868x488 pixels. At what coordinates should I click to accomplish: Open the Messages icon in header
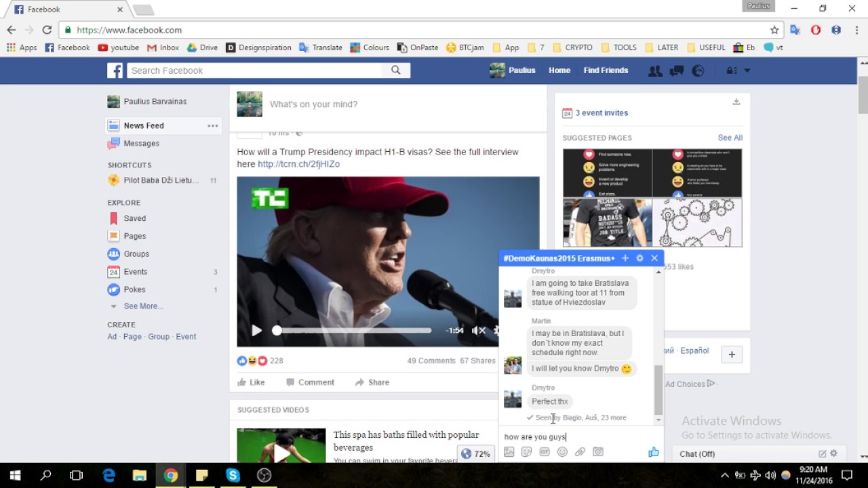click(x=677, y=70)
